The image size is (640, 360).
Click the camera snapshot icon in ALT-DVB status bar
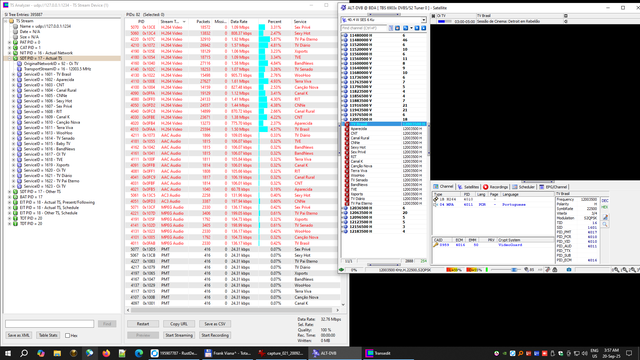(569, 270)
